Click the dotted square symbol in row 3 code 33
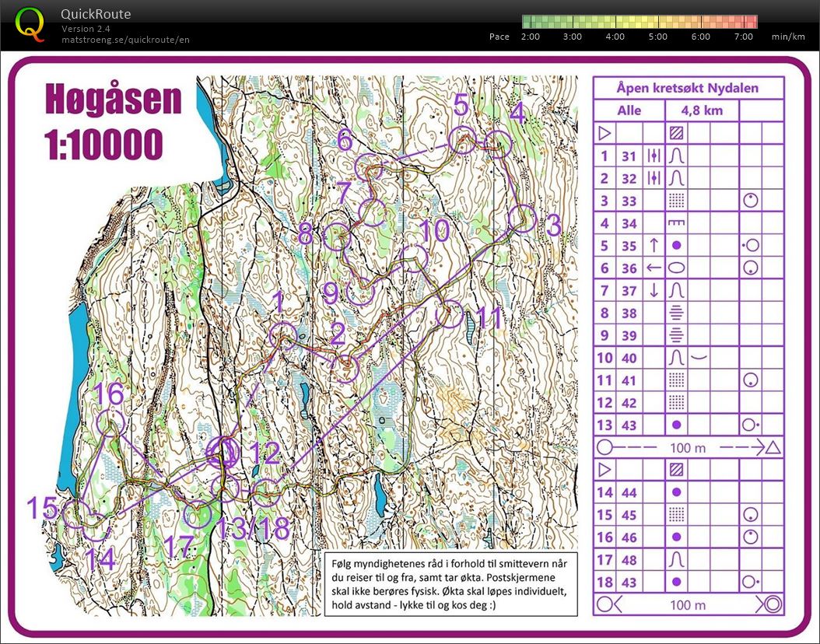 (x=676, y=201)
